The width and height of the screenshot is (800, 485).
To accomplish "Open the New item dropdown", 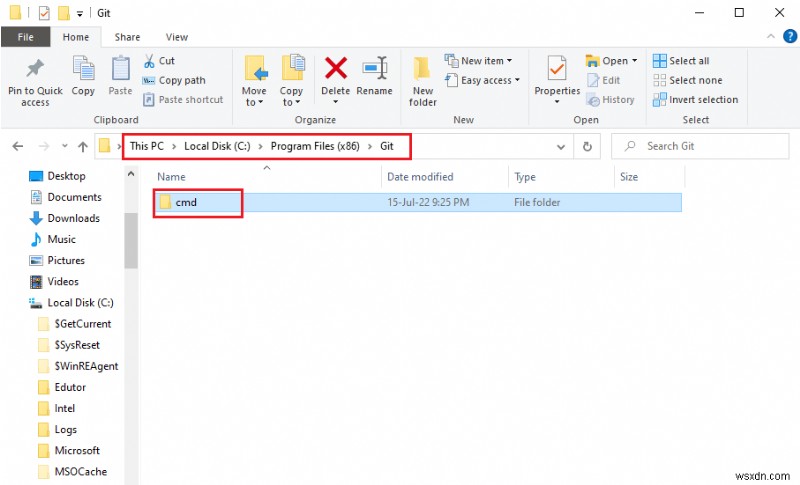I will 478,61.
